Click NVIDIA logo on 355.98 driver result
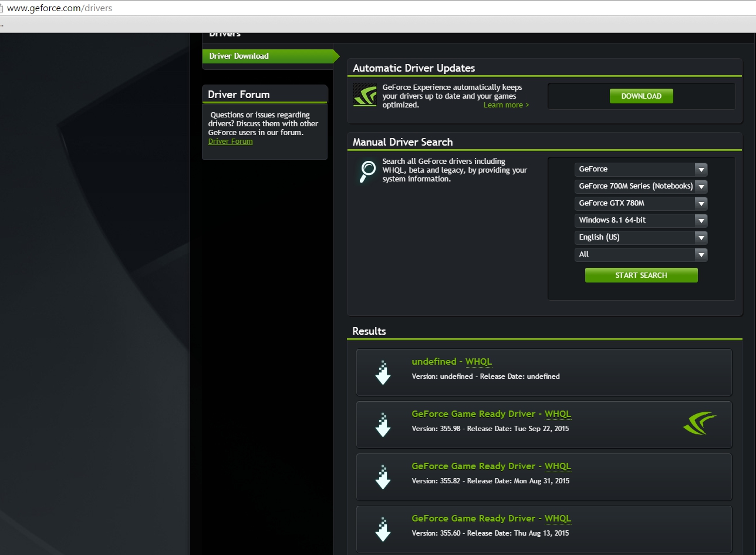The width and height of the screenshot is (756, 555). (x=700, y=423)
